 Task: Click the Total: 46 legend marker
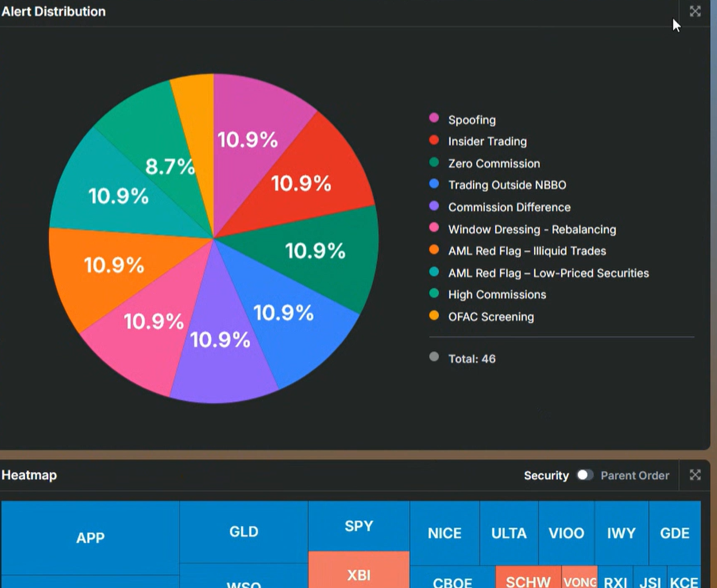(x=434, y=356)
